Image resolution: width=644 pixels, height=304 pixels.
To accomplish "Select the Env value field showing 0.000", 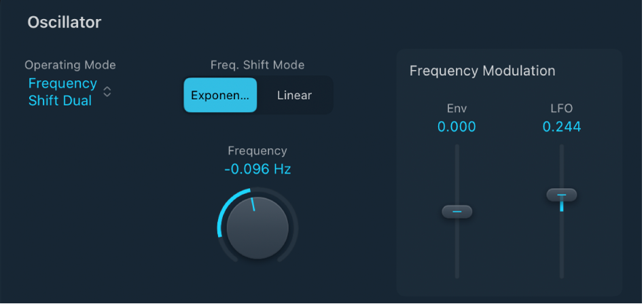I will [x=457, y=127].
